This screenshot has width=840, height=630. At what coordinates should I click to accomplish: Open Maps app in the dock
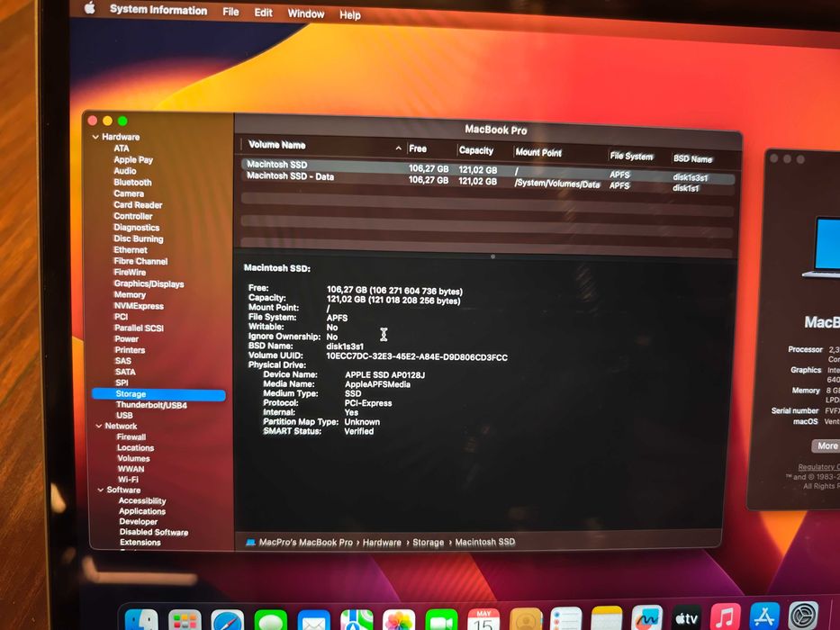(x=357, y=621)
